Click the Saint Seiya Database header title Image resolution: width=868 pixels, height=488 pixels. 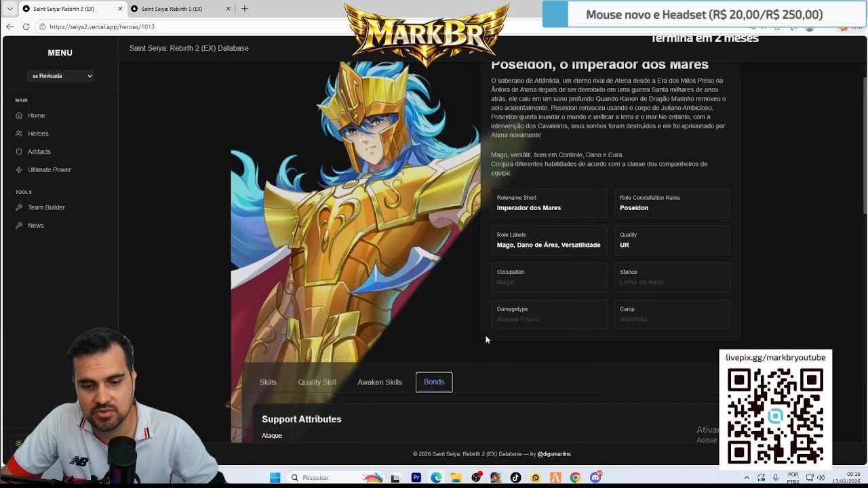click(x=189, y=48)
